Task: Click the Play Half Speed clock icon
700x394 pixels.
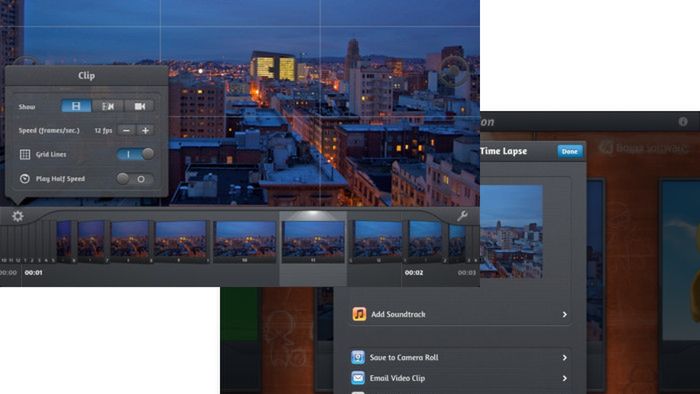Action: (25, 178)
